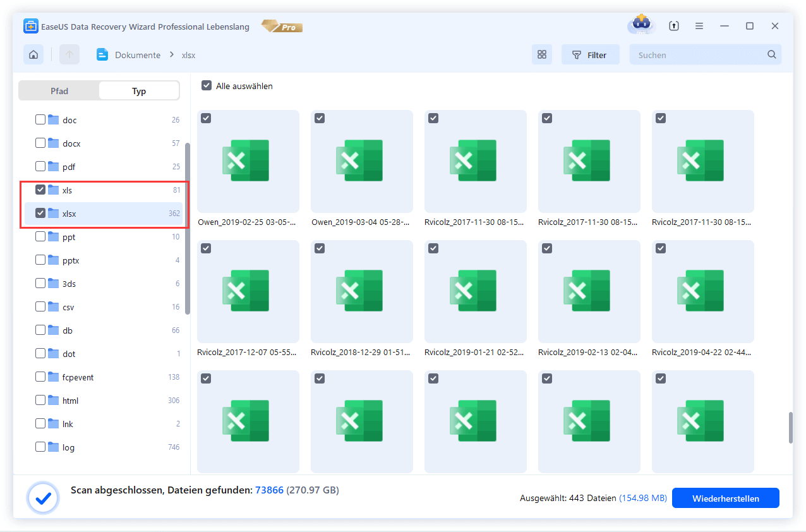Open Owen_2019-03-04 Excel file thumbnail
Viewport: 806px width, 532px height.
point(362,161)
